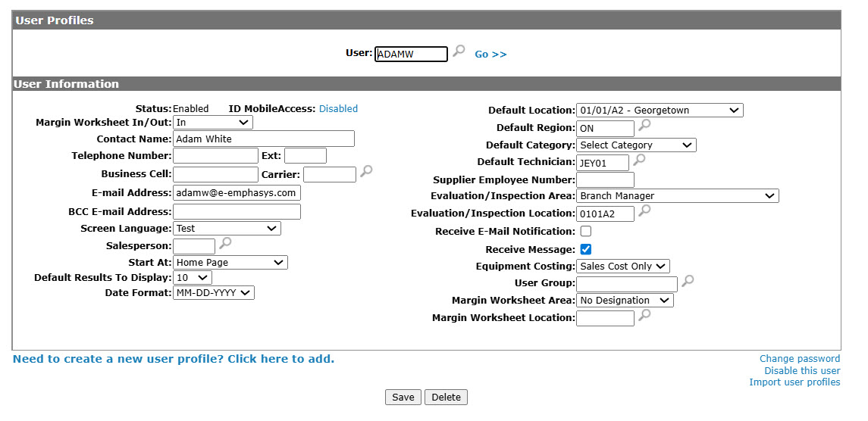Image resolution: width=868 pixels, height=421 pixels.
Task: Click the User Group input field
Action: tap(627, 284)
